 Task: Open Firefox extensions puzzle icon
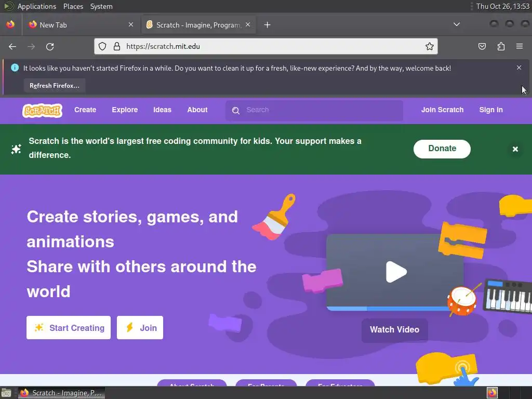click(501, 46)
